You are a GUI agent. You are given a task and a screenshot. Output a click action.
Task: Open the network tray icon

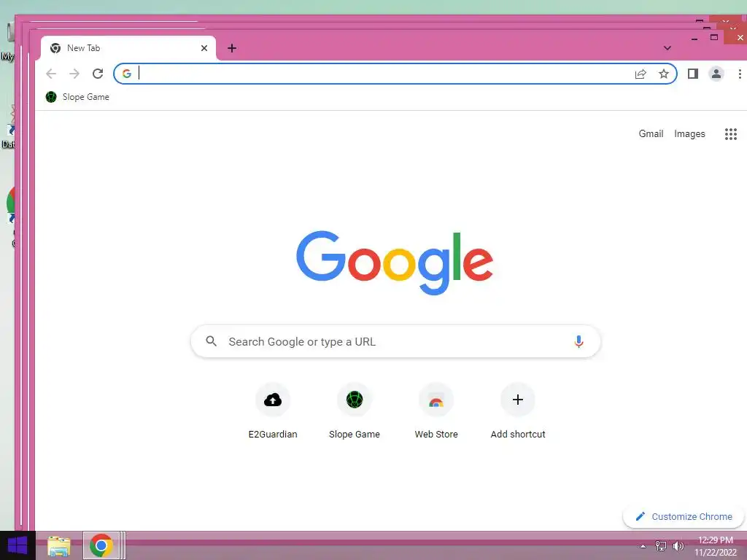661,546
